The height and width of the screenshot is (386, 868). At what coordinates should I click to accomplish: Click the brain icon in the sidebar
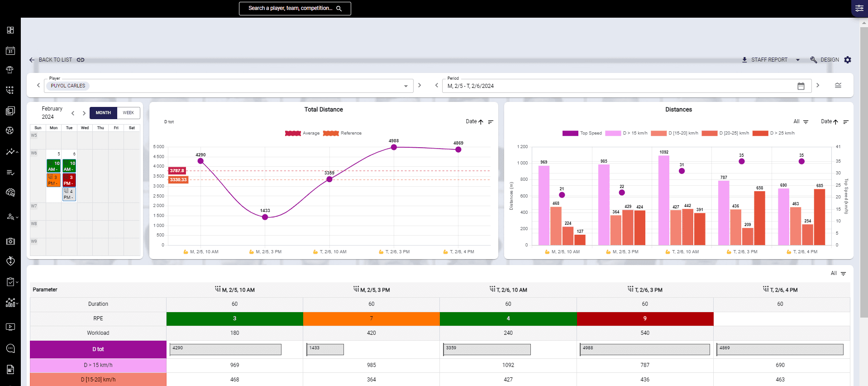pyautogui.click(x=10, y=193)
